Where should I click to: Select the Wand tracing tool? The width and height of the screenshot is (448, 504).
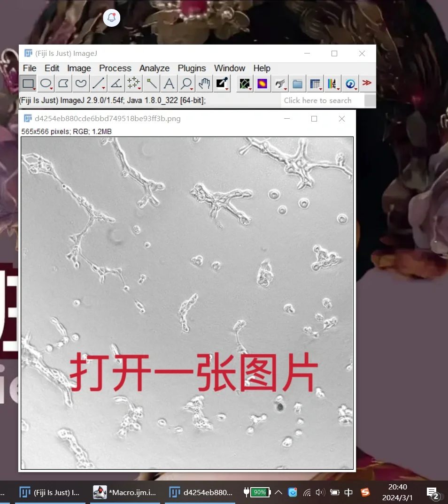pyautogui.click(x=151, y=83)
